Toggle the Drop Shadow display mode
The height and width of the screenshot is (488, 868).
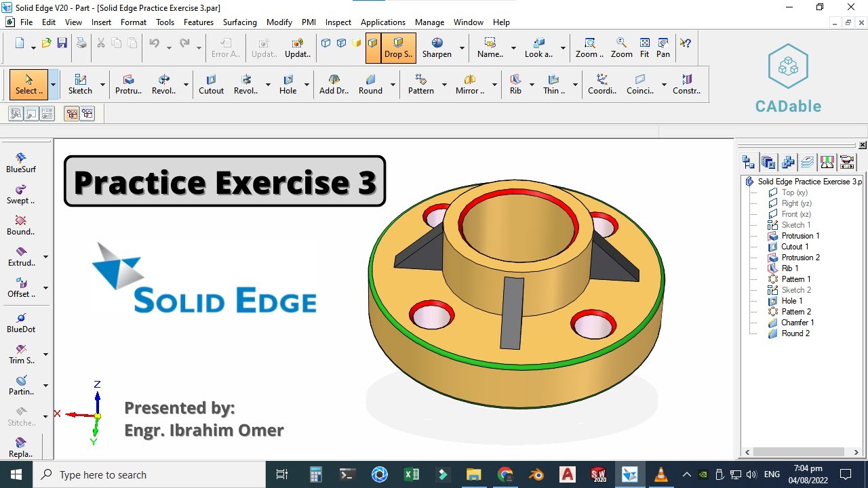tap(399, 47)
